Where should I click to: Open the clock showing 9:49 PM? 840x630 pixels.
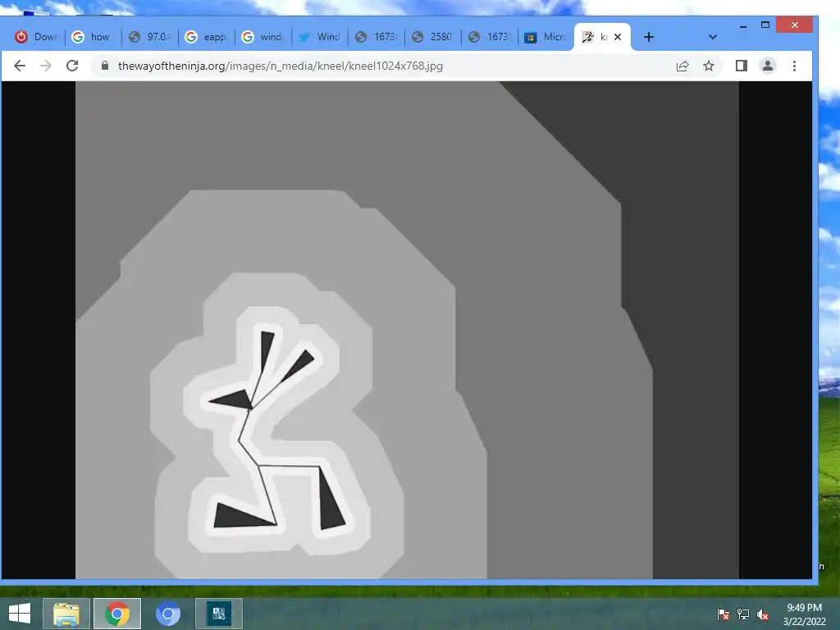[804, 614]
